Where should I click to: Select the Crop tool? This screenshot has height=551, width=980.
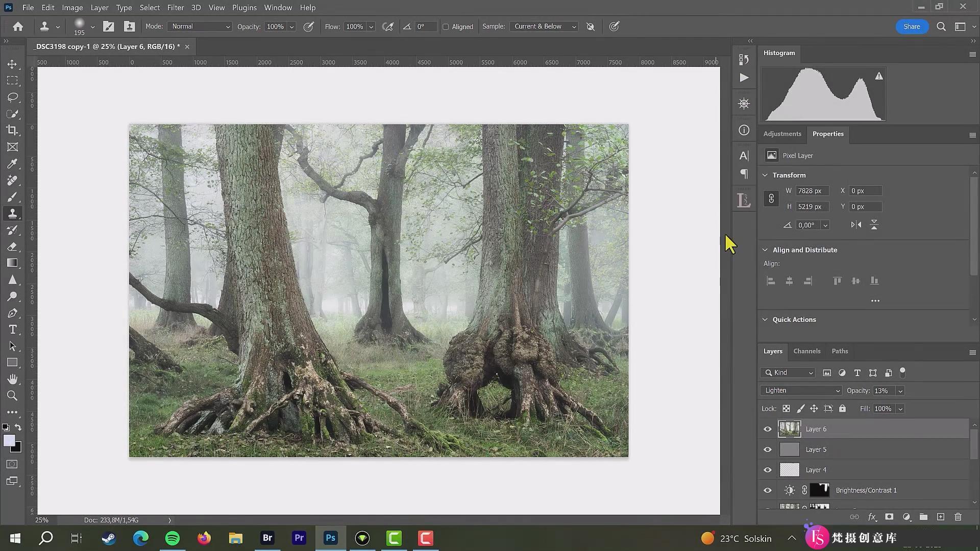click(12, 130)
